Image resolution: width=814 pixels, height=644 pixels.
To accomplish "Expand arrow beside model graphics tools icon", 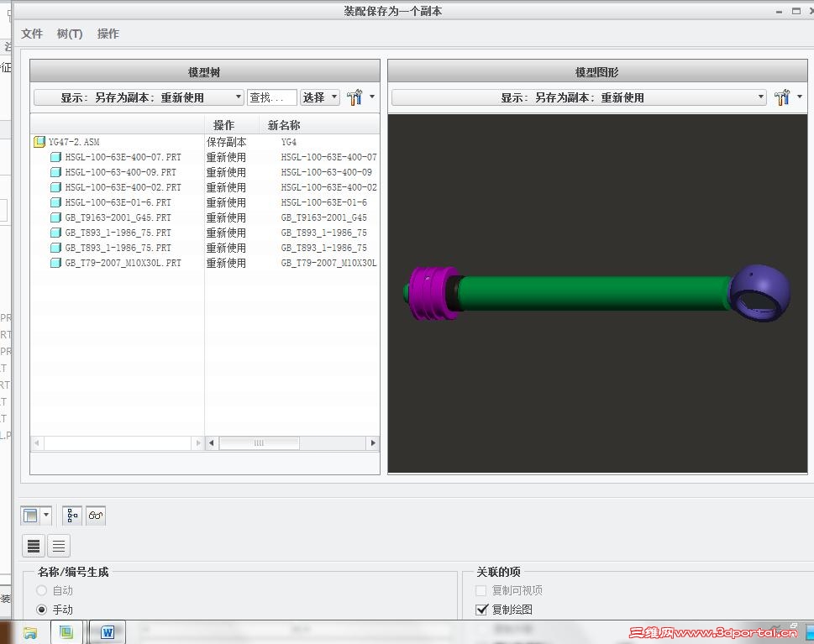I will click(800, 97).
